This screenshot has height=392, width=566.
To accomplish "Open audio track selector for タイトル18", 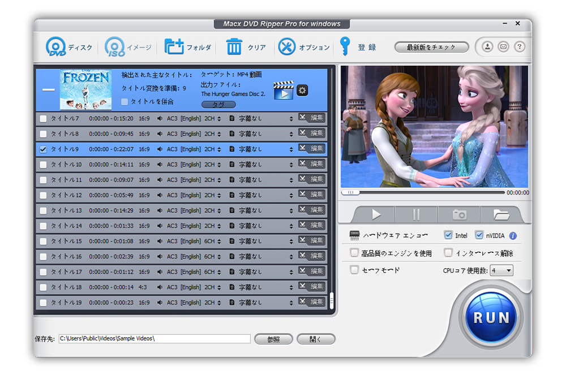I will pyautogui.click(x=218, y=287).
